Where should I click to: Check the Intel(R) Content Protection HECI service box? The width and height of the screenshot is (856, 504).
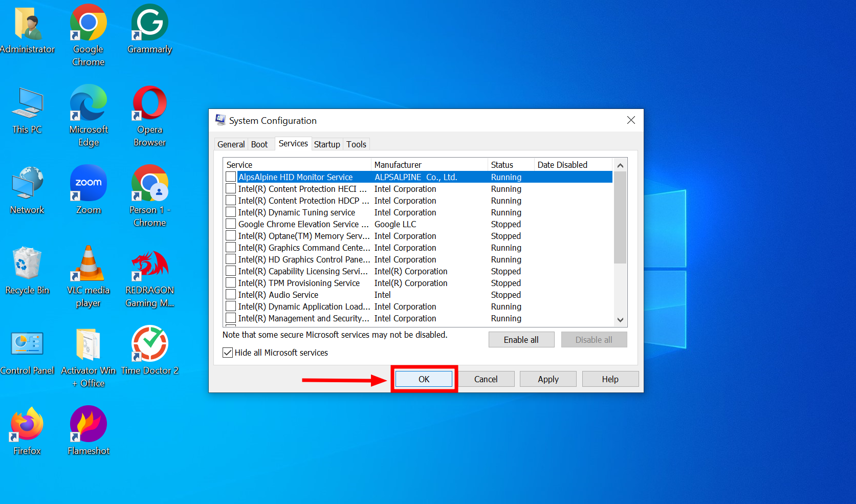pos(231,189)
